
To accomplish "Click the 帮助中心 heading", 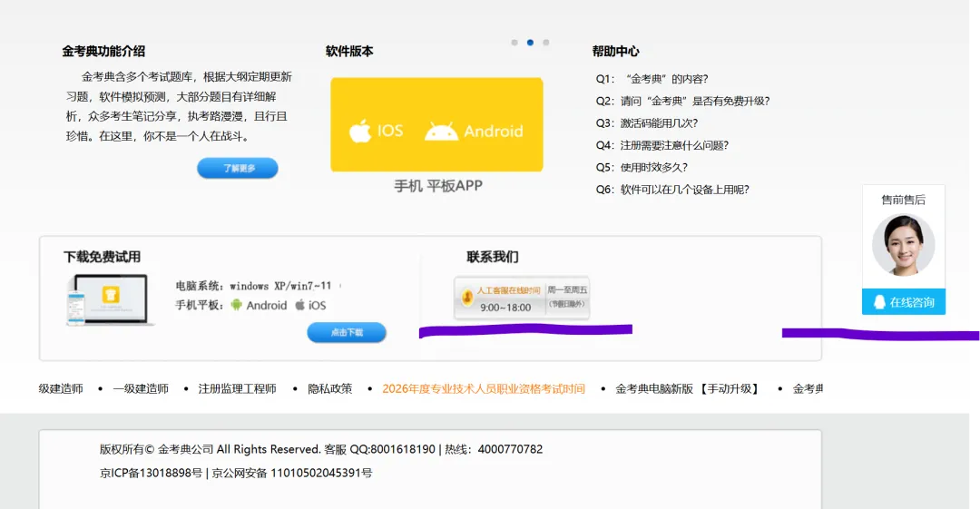I will (615, 52).
